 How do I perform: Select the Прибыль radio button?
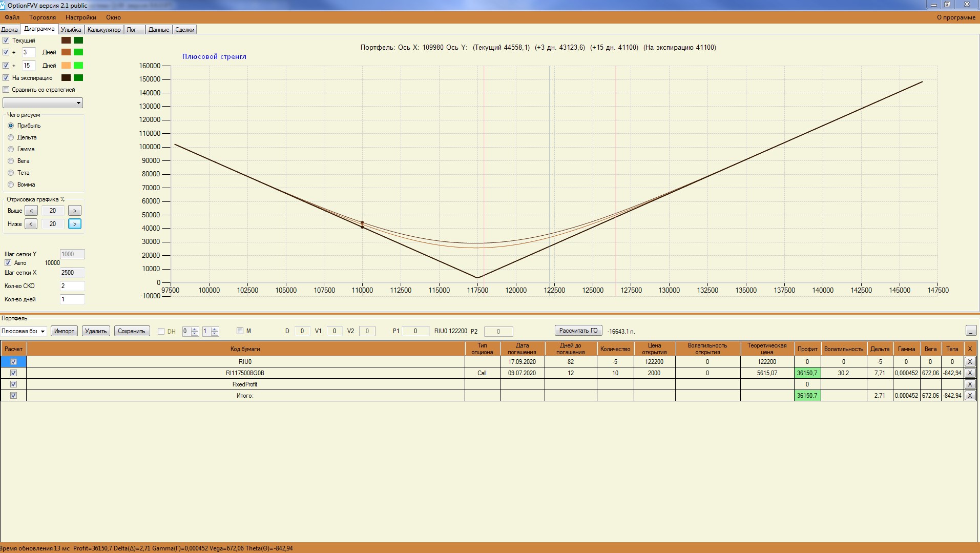(x=11, y=126)
